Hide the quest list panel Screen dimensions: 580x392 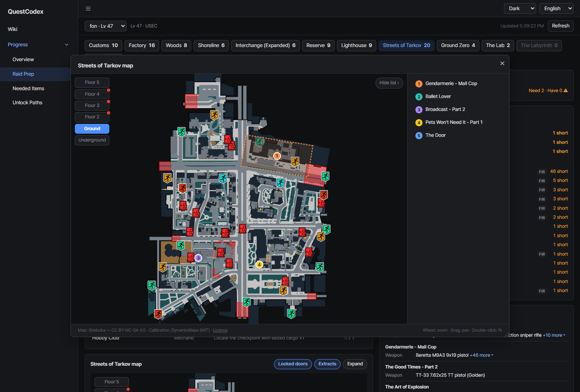389,83
